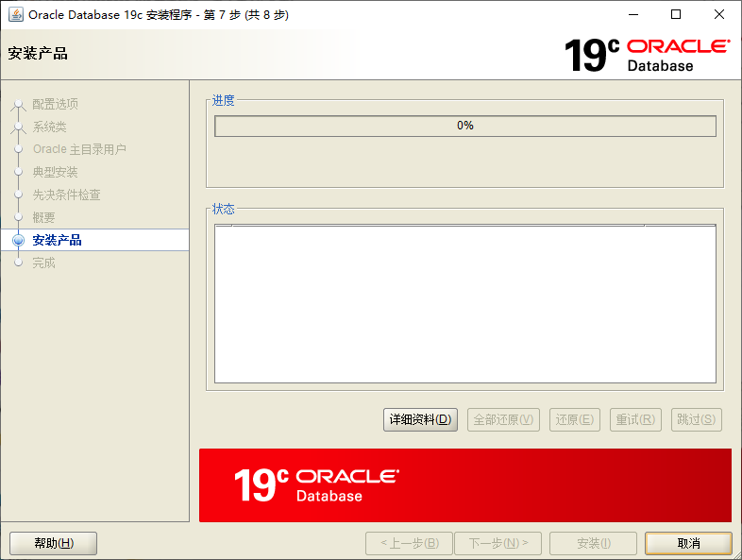Click the 0% installation progress bar
This screenshot has width=742, height=560.
point(465,126)
